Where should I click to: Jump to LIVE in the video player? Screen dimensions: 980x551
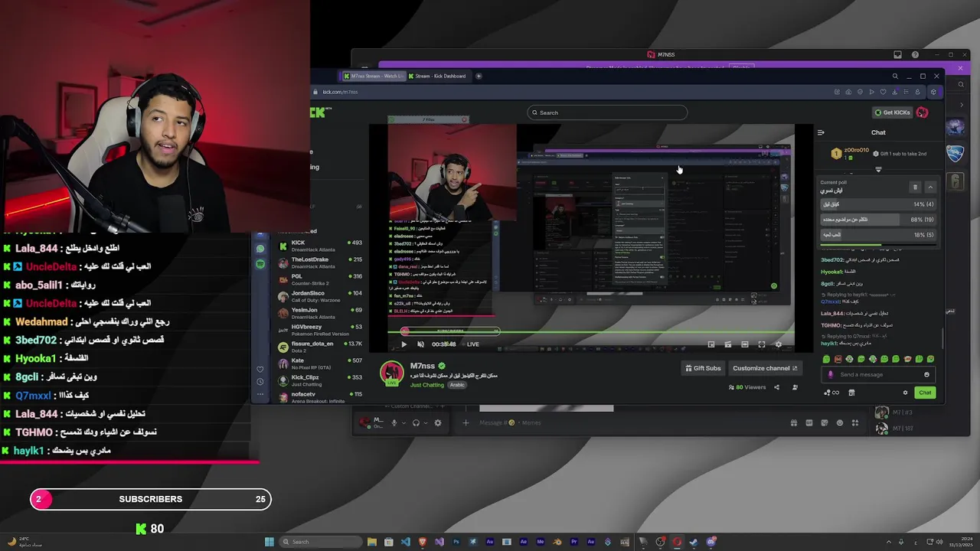pyautogui.click(x=469, y=344)
